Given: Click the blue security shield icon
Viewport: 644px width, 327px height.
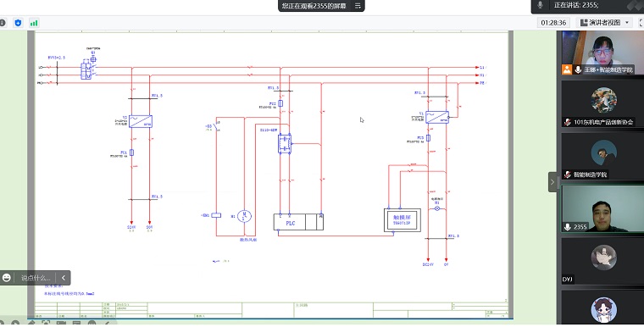Looking at the screenshot, I should pos(18,23).
